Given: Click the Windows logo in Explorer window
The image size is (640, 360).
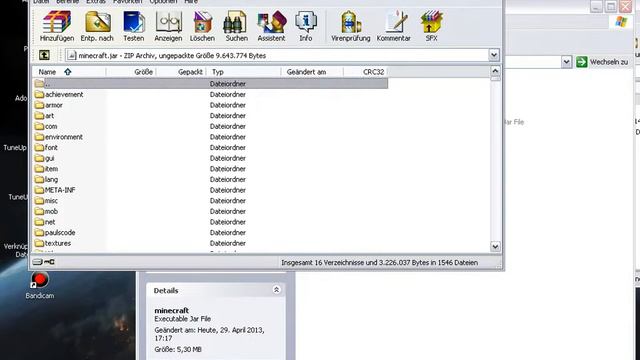Looking at the screenshot, I should click(x=621, y=22).
